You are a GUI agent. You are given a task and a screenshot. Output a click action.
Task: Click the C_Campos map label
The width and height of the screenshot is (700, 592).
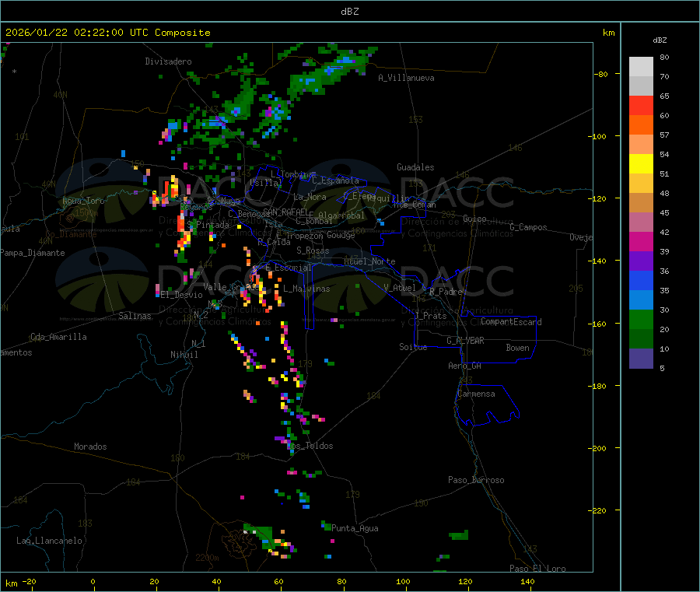[529, 227]
